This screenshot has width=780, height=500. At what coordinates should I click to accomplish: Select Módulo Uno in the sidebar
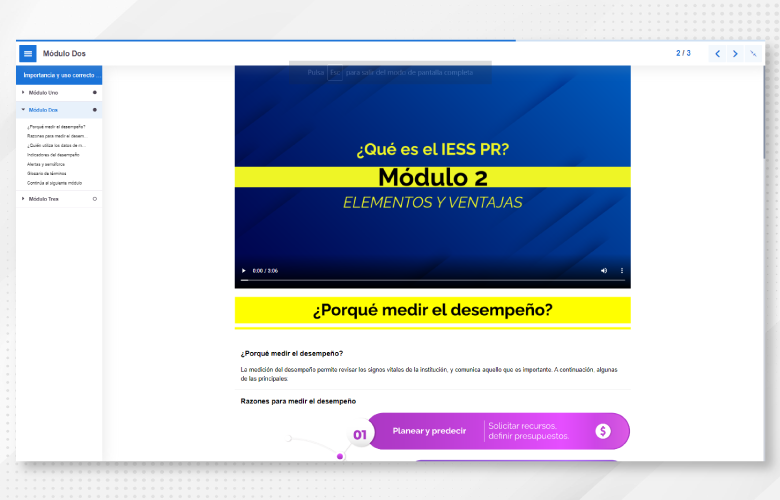43,93
